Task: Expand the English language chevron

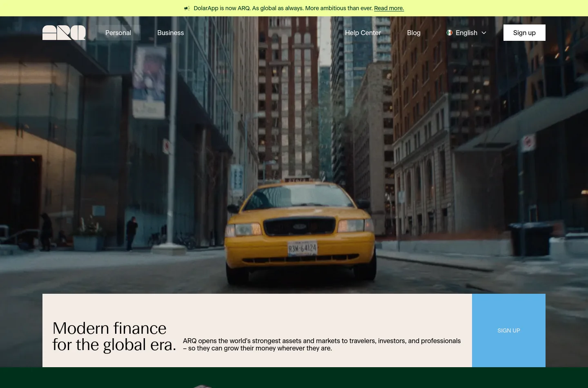Action: pyautogui.click(x=484, y=33)
